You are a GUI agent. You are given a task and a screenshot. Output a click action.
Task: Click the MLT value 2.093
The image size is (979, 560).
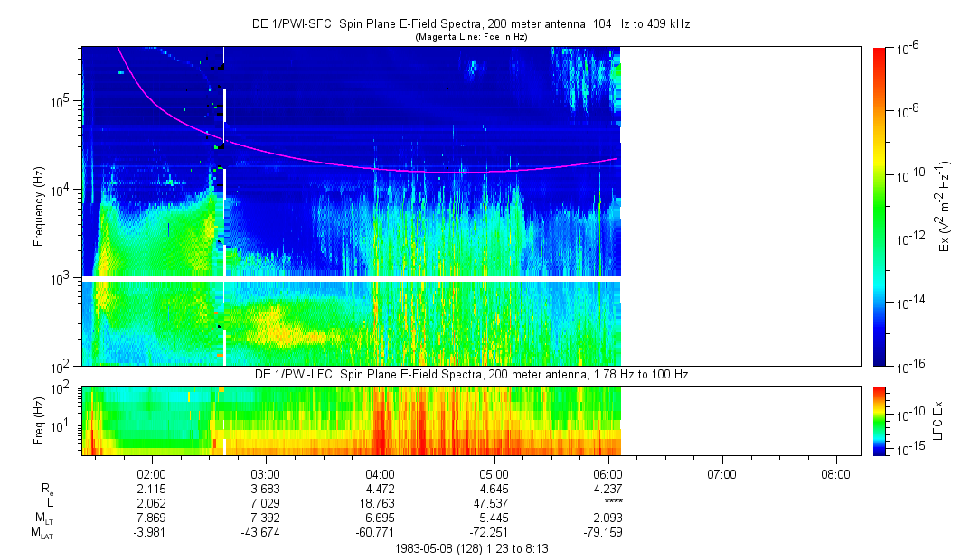607,518
